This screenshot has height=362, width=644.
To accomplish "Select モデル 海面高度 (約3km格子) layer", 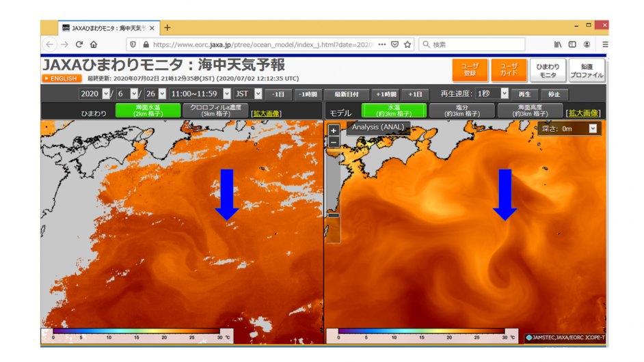I will (531, 111).
